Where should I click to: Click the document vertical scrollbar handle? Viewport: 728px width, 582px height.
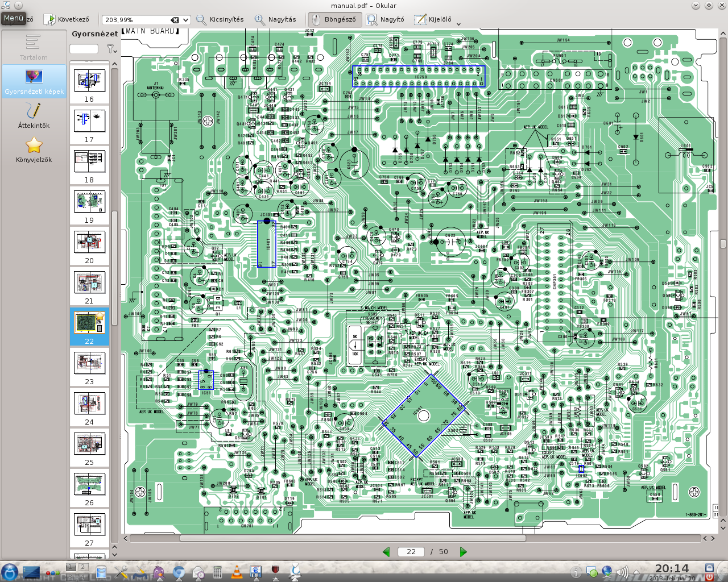coord(723,244)
